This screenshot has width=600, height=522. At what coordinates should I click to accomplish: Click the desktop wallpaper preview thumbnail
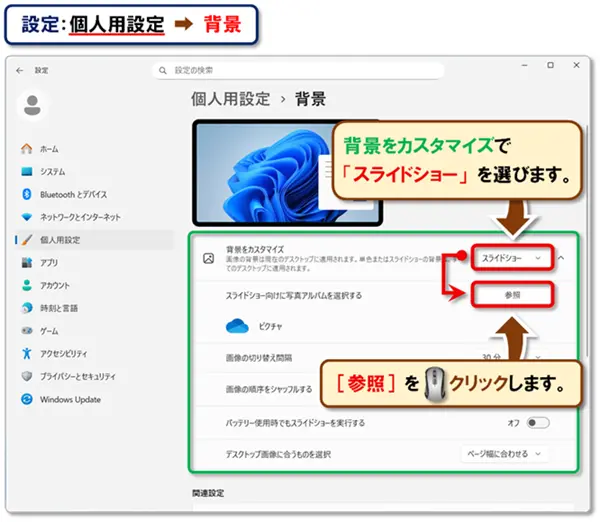(x=287, y=173)
